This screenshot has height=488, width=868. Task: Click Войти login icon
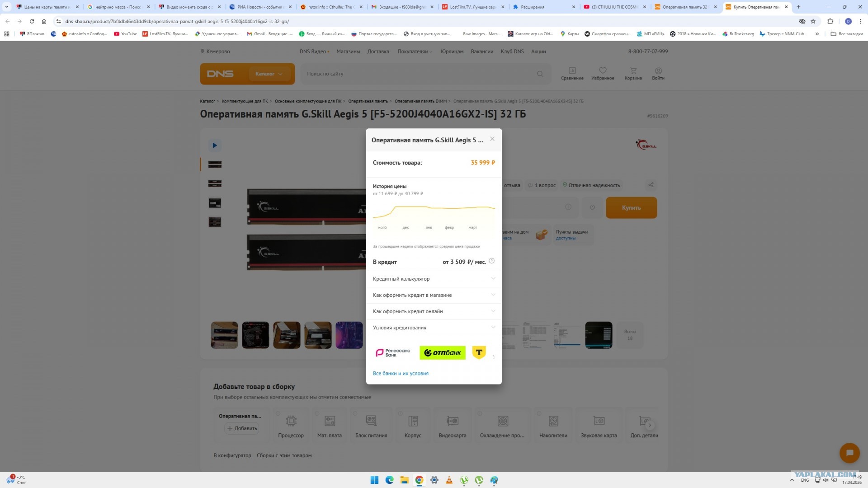click(658, 74)
